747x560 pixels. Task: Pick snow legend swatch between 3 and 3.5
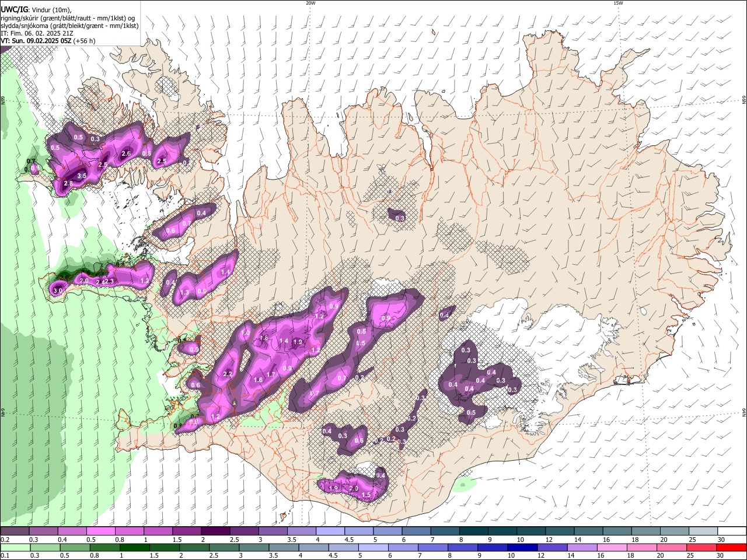[x=273, y=531]
